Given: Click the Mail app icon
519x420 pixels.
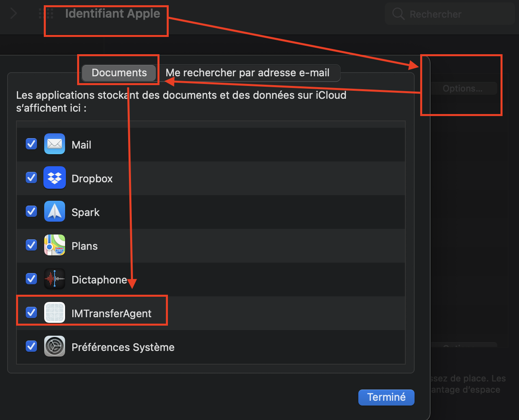Looking at the screenshot, I should [x=55, y=144].
